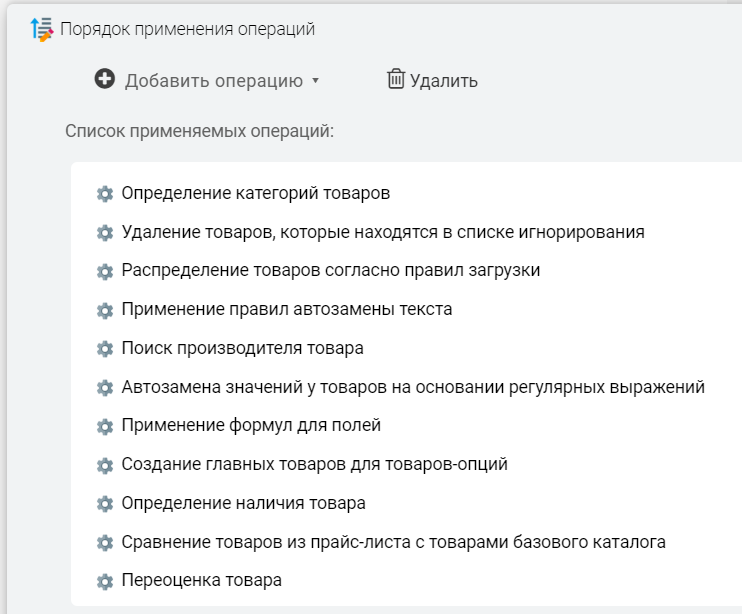The height and width of the screenshot is (614, 742).
Task: Highlight the Переоценка товара operation
Action: [201, 581]
